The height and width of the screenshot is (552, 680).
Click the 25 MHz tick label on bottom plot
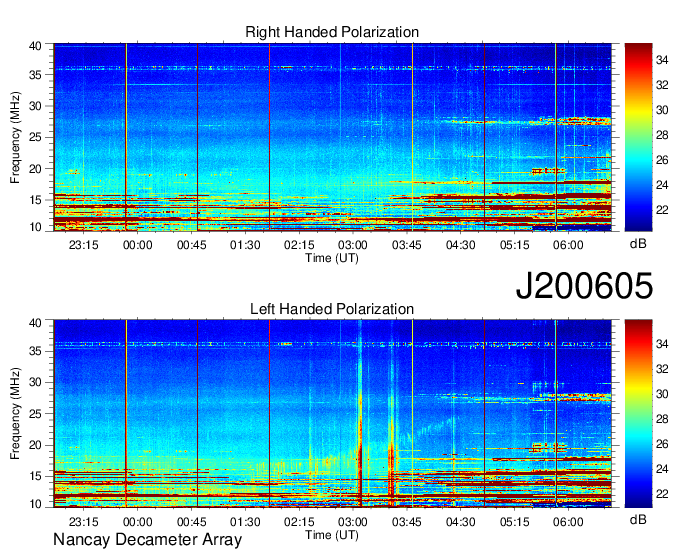click(35, 414)
